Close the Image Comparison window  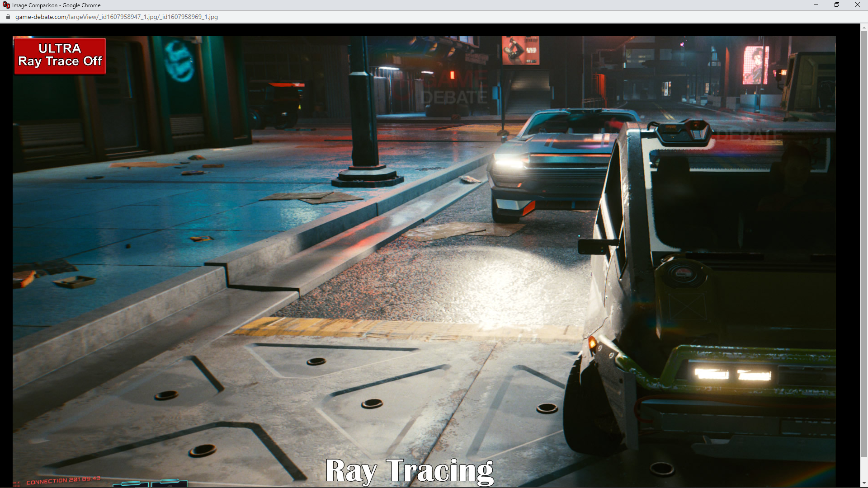858,5
